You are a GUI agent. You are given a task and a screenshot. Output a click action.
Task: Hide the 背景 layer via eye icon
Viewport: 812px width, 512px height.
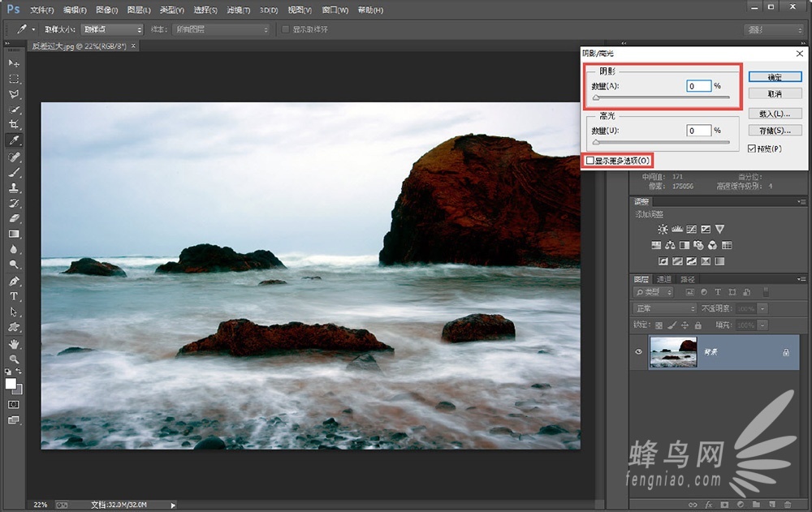pyautogui.click(x=639, y=352)
